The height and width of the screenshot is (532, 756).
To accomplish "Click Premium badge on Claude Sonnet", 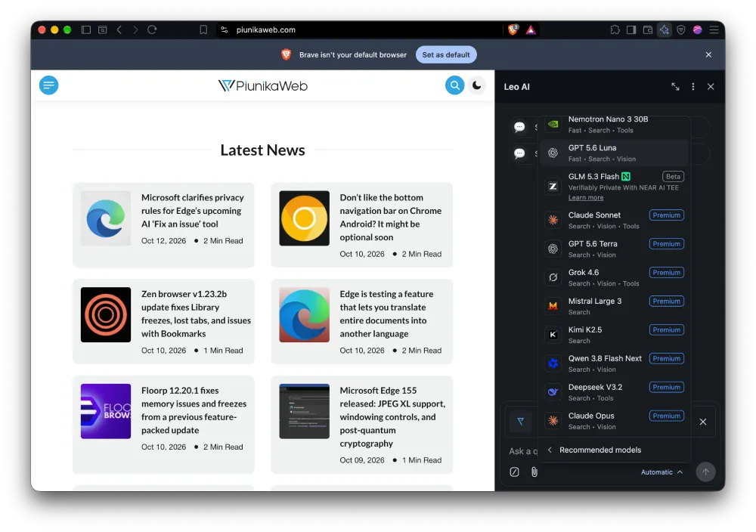I will click(x=666, y=215).
